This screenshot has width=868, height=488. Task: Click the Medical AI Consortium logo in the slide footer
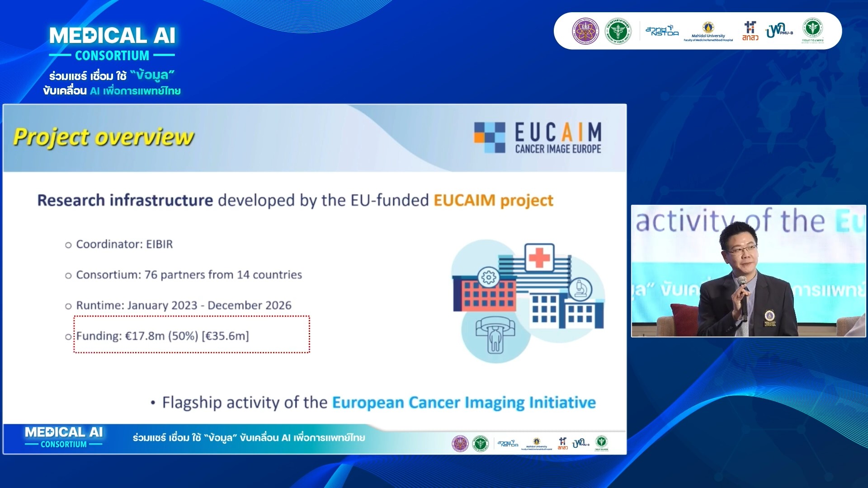(64, 437)
